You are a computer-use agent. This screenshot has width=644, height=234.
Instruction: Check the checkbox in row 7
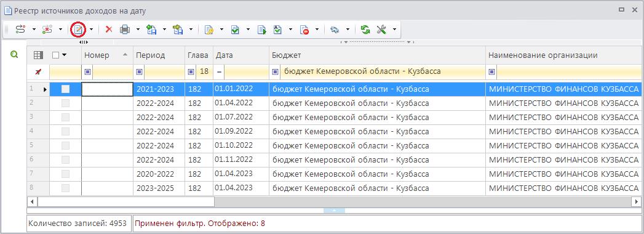(65, 174)
